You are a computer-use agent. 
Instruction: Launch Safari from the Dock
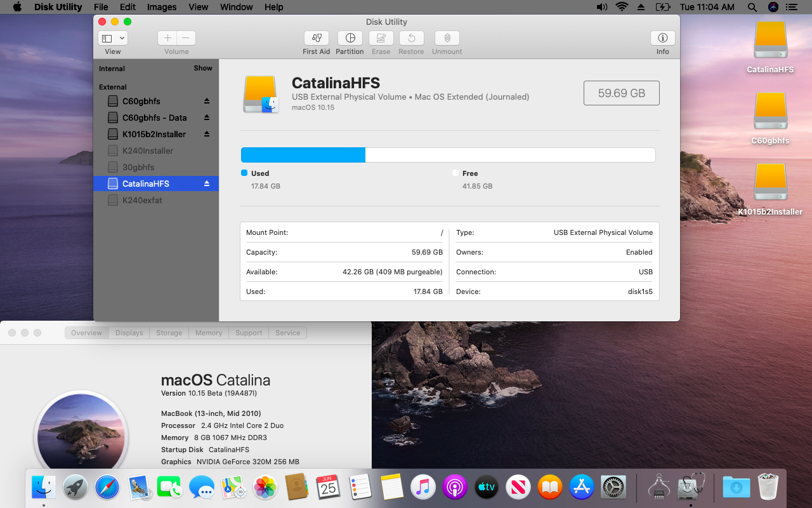click(107, 487)
